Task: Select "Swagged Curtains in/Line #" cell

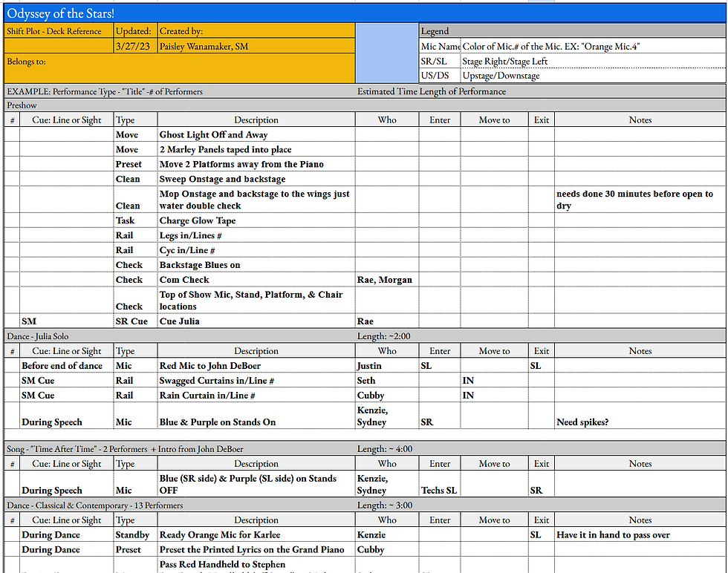Action: coord(256,381)
